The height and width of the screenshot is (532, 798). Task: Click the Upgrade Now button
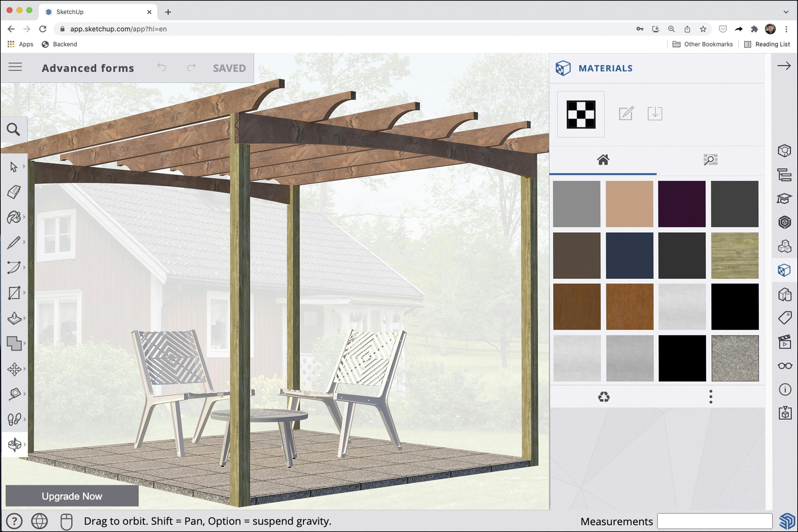tap(72, 496)
